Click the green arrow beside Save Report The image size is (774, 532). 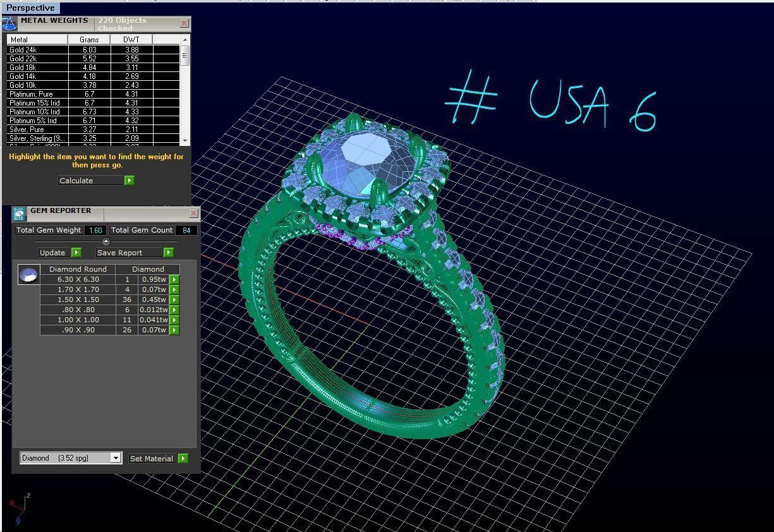(168, 253)
